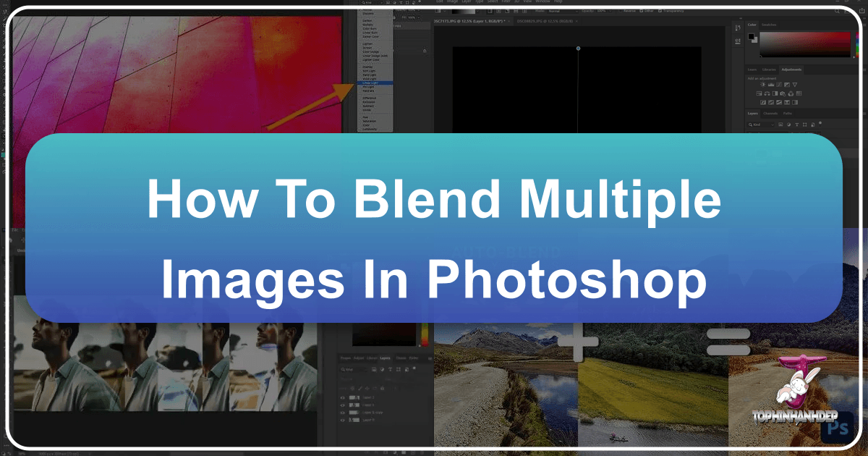Pick a color in the Color panel field

803,43
